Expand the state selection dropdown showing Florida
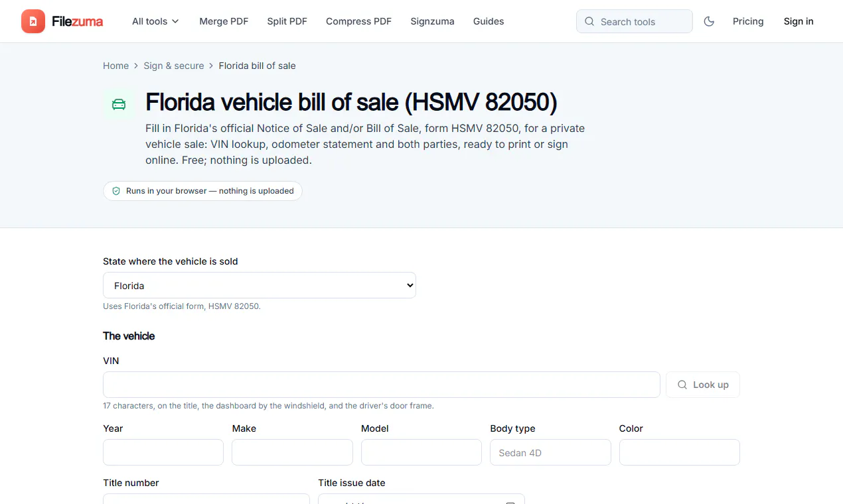Viewport: 843px width, 504px height. point(260,285)
